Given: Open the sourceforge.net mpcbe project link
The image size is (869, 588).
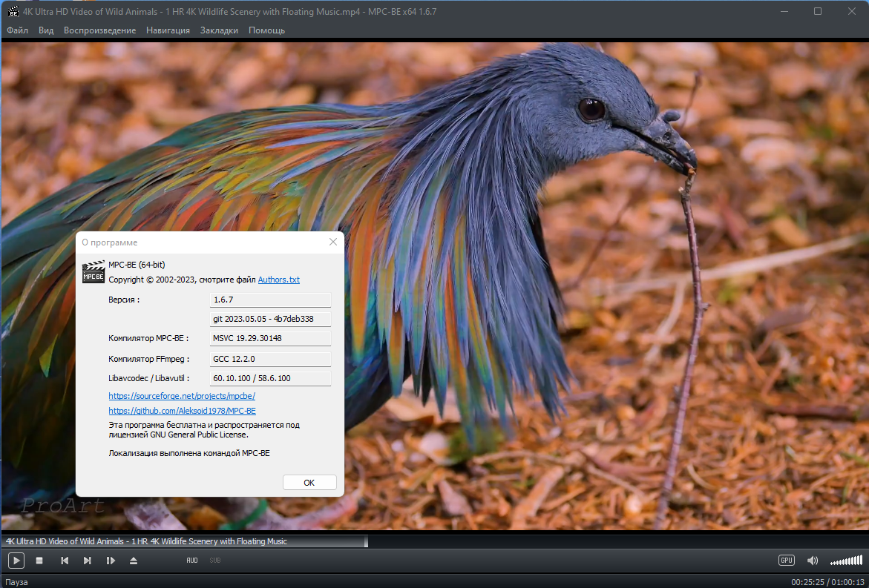Looking at the screenshot, I should [182, 396].
